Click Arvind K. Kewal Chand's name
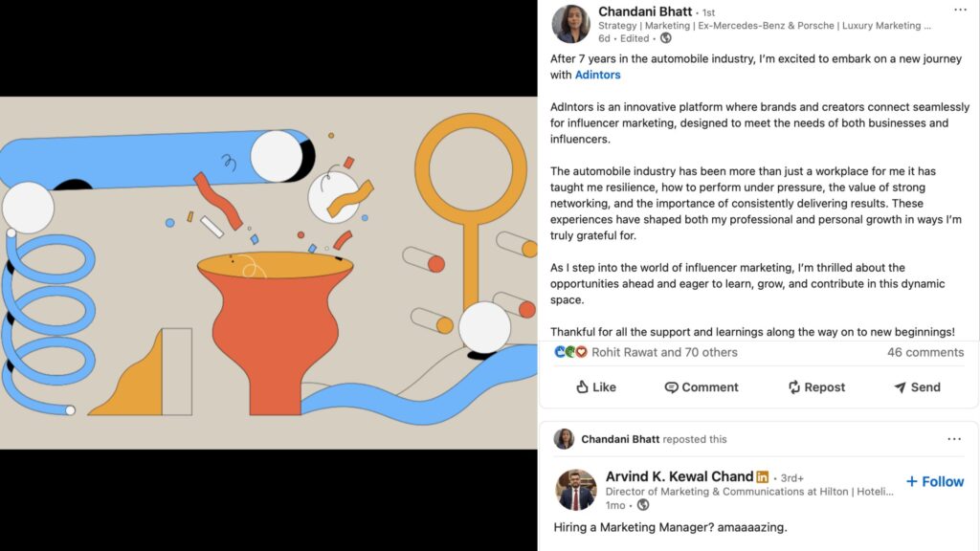The height and width of the screenshot is (551, 980). coord(679,476)
